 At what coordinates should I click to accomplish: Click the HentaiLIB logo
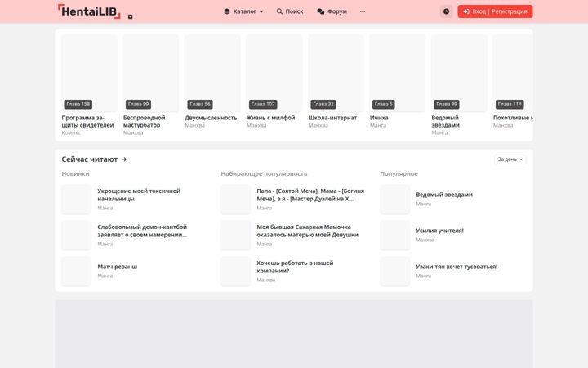coord(89,11)
